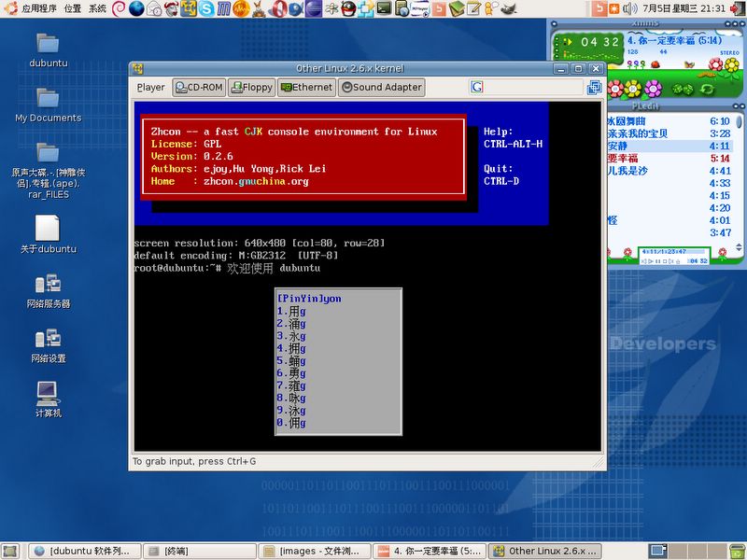This screenshot has height=560, width=747.
Task: Click the Google search field in VMware Player
Action: point(526,87)
